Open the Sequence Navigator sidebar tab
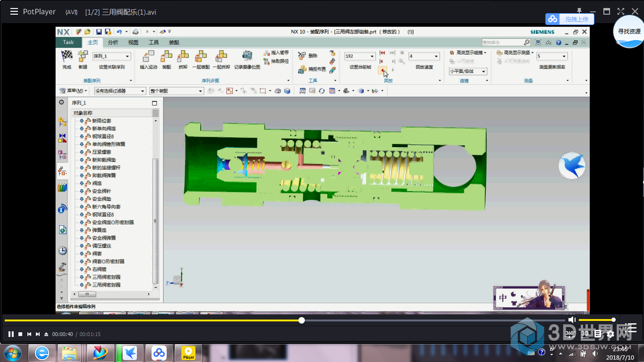The image size is (644, 362). click(62, 170)
